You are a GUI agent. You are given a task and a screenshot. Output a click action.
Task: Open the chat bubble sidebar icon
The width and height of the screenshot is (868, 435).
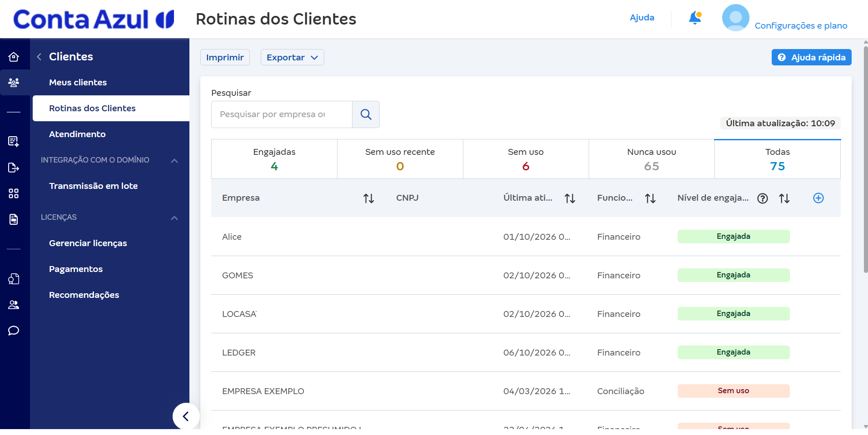14,331
